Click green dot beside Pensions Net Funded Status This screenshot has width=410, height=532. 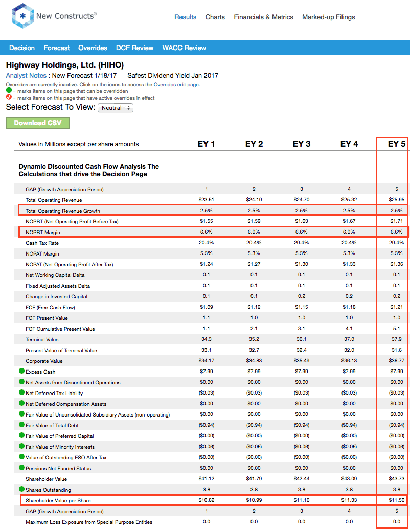[21, 468]
